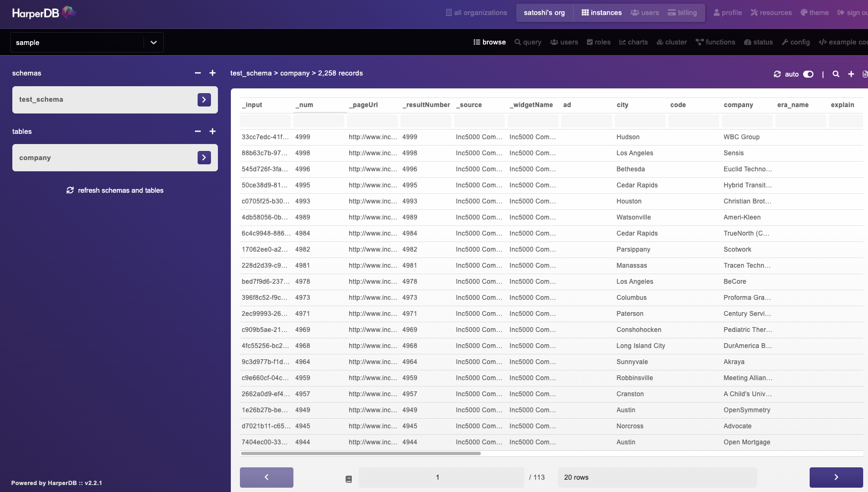Open the profile page
Image resolution: width=868 pixels, height=492 pixels.
point(728,13)
